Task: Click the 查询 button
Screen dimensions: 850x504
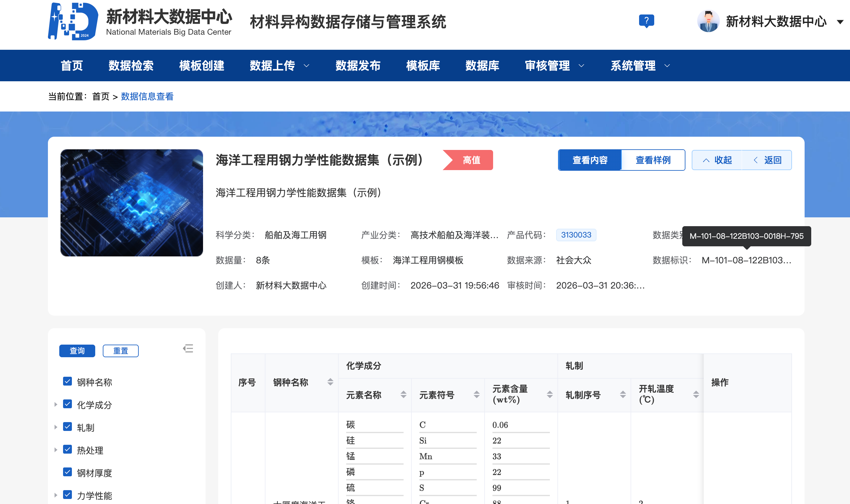Action: [x=77, y=351]
